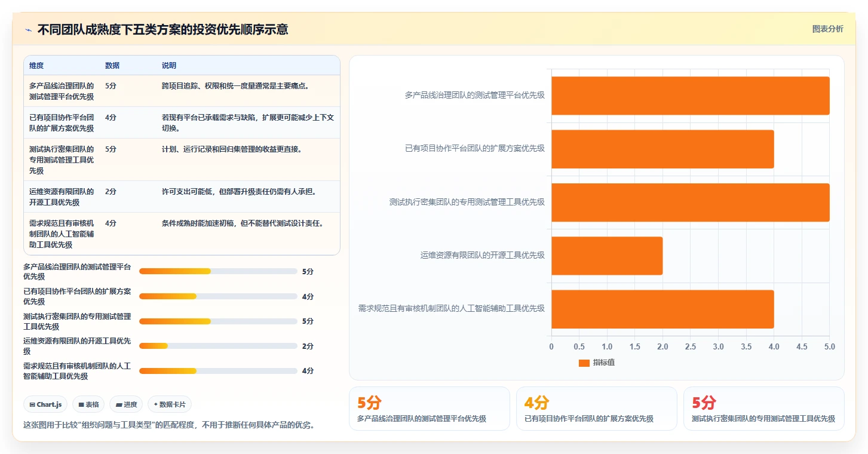Click description starting 若现有平台已承载需求与缺陷
The width and height of the screenshot is (868, 454).
[x=248, y=123]
